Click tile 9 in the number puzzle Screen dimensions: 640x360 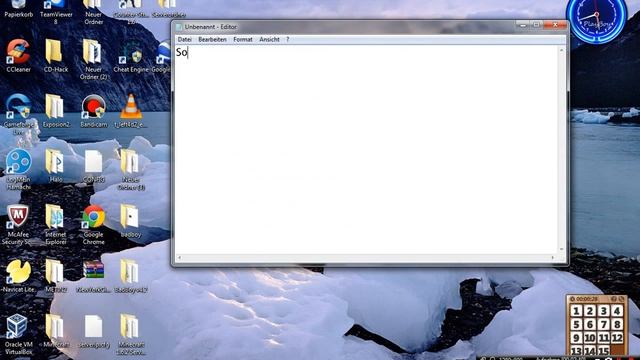click(x=576, y=338)
